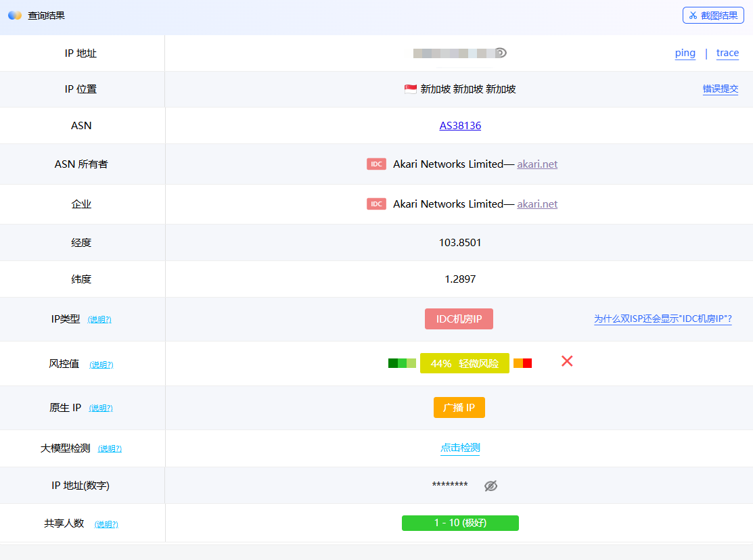Click the Singapore flag icon

[x=411, y=89]
